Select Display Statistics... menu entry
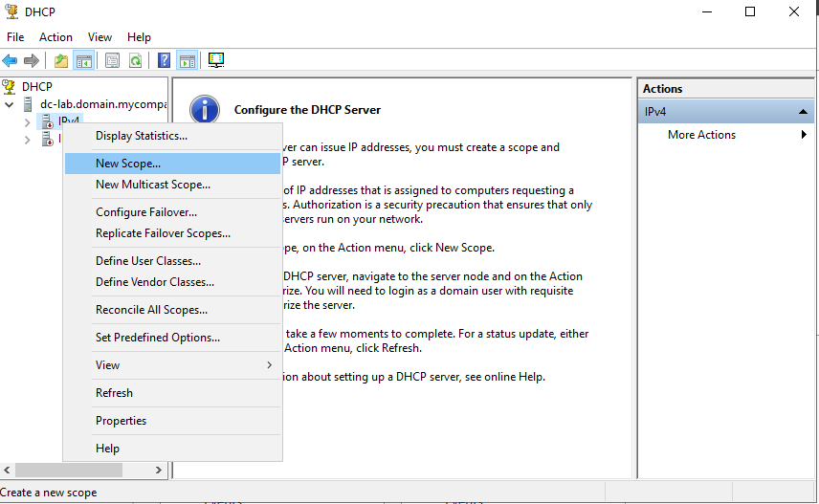Viewport: 819px width, 504px height. pyautogui.click(x=141, y=136)
